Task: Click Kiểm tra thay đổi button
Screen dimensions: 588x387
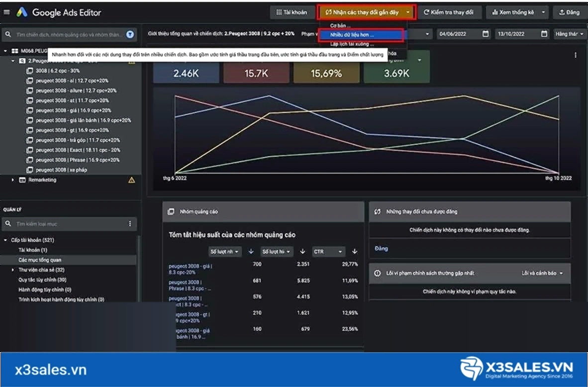Action: [x=449, y=12]
